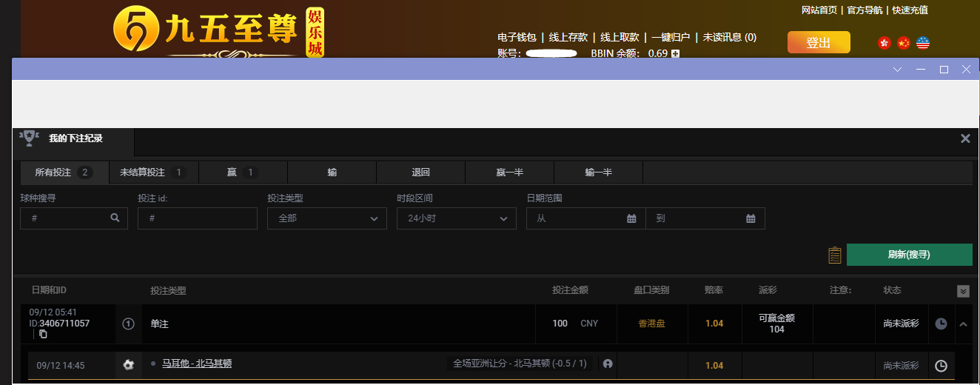Click the plus icon next to BBIN balance
The height and width of the screenshot is (385, 980).
[675, 53]
